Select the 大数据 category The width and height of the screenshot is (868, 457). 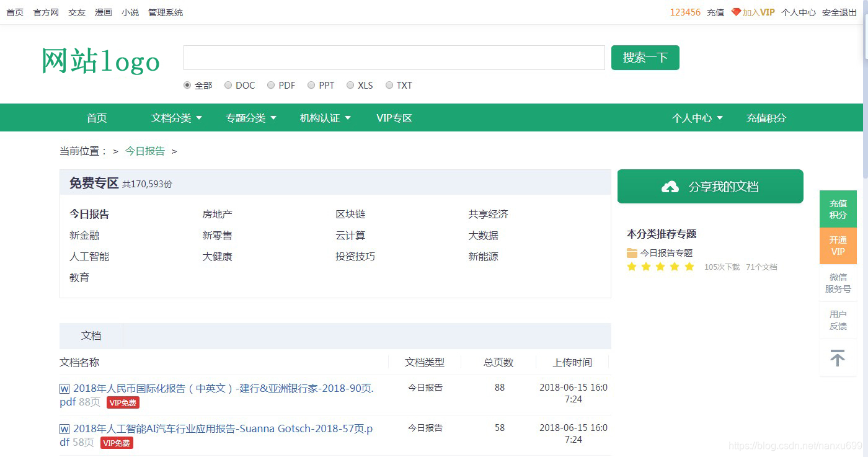tap(483, 235)
